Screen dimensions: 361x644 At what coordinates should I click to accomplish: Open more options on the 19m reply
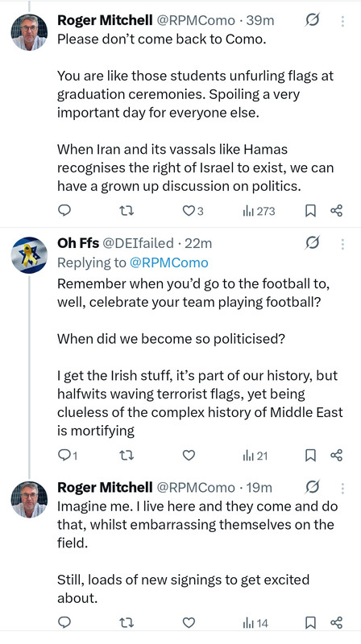pos(342,488)
